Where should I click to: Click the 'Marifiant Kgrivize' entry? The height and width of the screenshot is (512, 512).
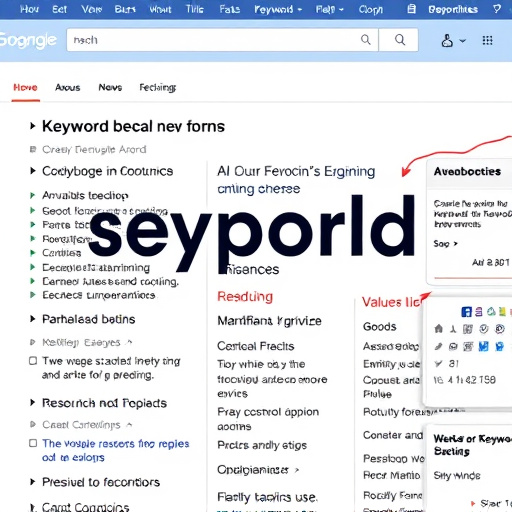[269, 321]
